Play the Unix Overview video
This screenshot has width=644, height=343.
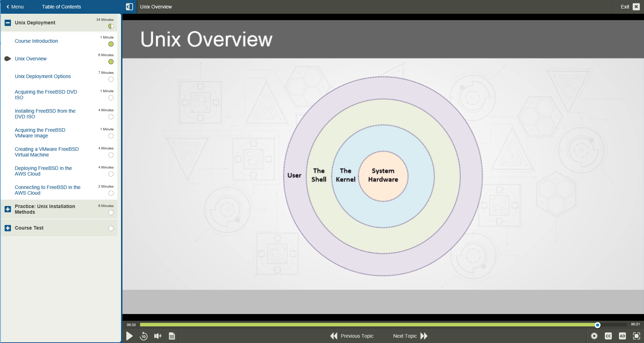click(130, 336)
